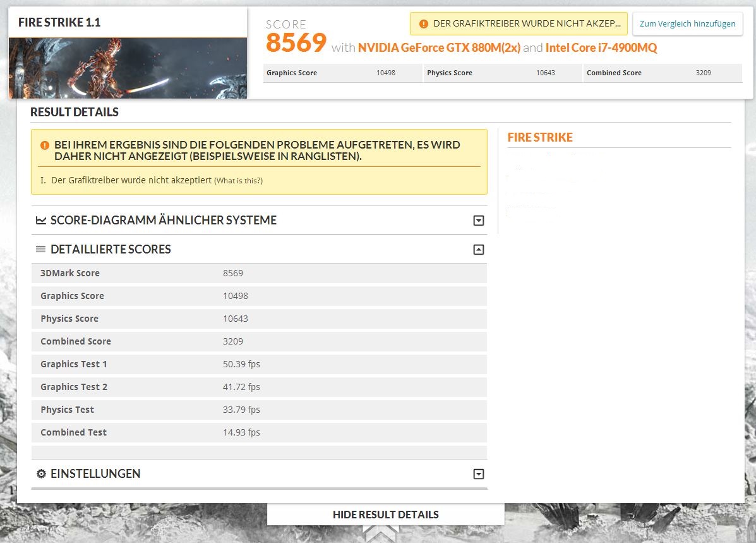Select the Fire Strike 1.1 title
The image size is (756, 543).
click(x=59, y=23)
